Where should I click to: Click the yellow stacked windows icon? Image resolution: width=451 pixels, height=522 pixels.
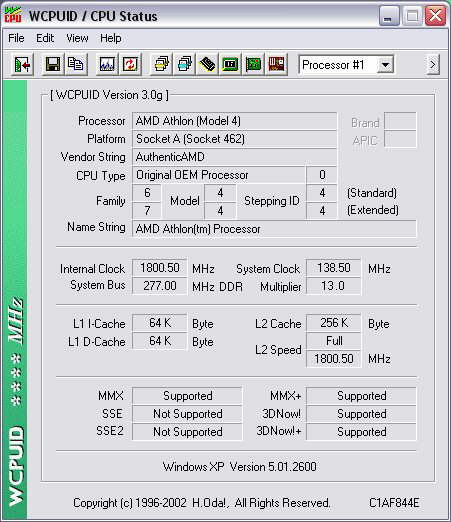[161, 64]
